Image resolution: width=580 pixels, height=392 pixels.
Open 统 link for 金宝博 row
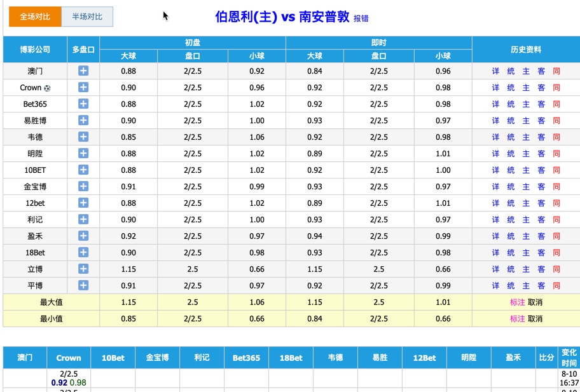point(511,187)
